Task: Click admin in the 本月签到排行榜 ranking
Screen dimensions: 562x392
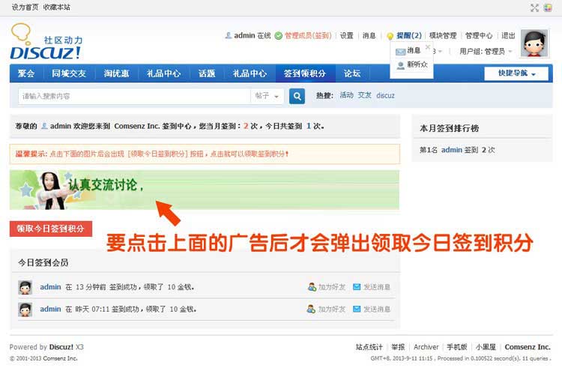Action: point(452,150)
